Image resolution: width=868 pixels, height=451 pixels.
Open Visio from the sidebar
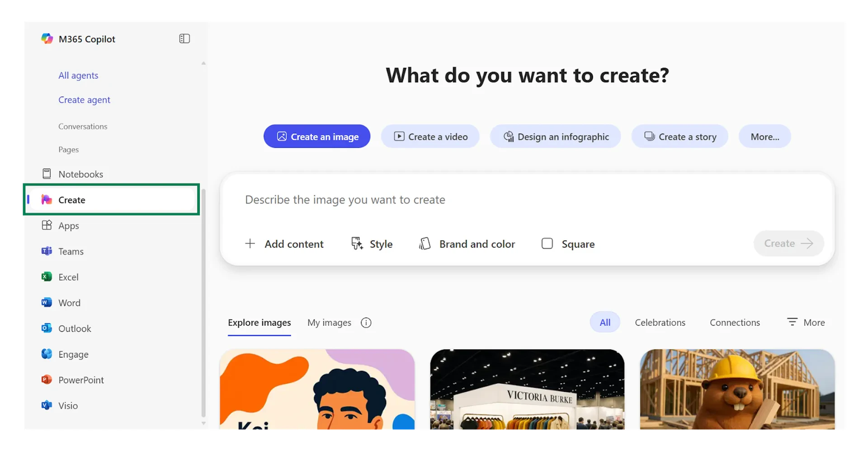68,405
